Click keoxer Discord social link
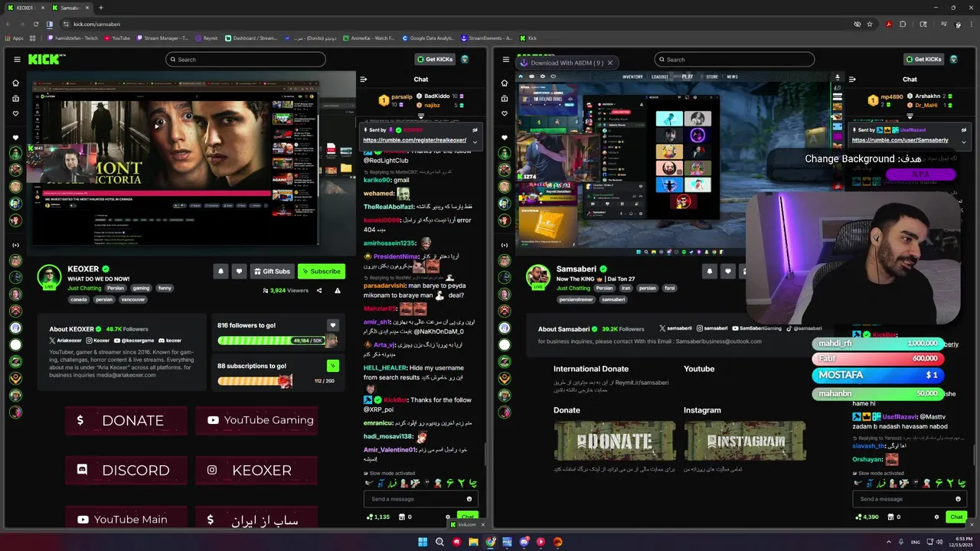The height and width of the screenshot is (551, 980). tap(170, 341)
